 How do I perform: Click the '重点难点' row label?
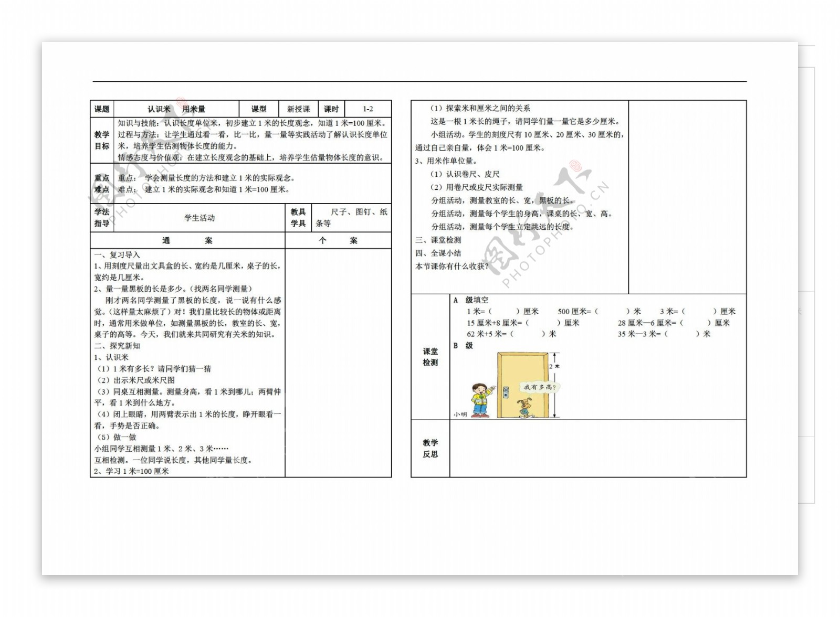coord(102,184)
